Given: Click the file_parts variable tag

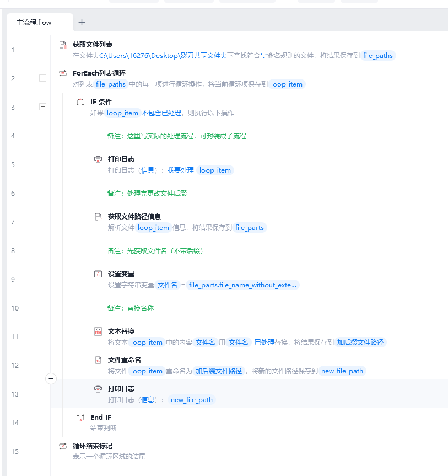Looking at the screenshot, I should coord(249,228).
